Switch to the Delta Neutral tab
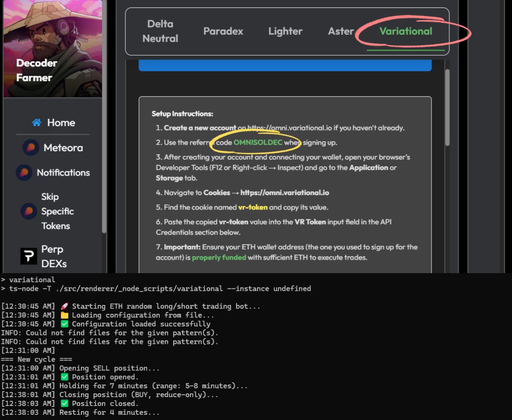512x420 pixels. (x=160, y=31)
